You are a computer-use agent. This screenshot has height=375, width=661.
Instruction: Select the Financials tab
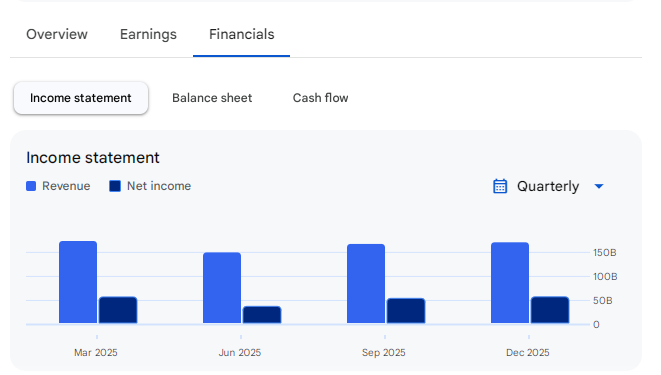click(x=242, y=34)
